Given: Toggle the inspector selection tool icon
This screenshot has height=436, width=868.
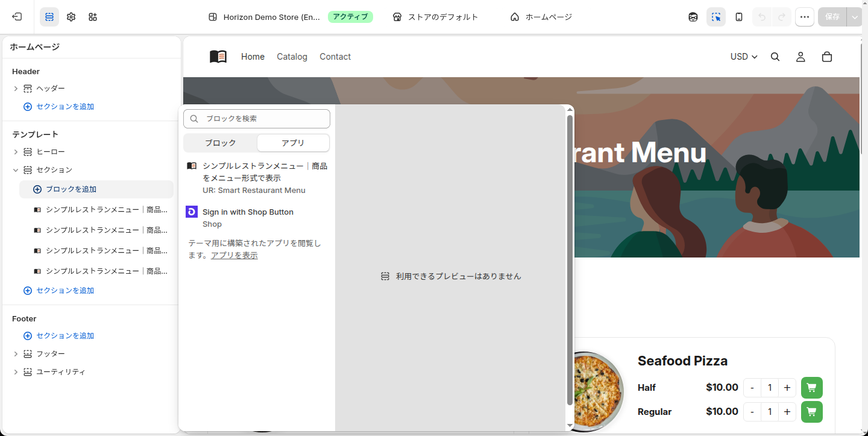Looking at the screenshot, I should (716, 17).
